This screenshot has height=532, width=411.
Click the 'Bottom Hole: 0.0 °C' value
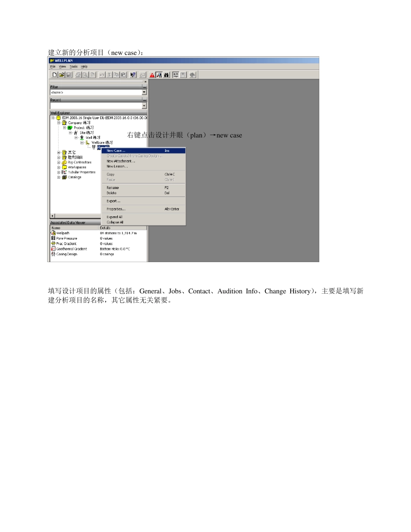point(115,249)
